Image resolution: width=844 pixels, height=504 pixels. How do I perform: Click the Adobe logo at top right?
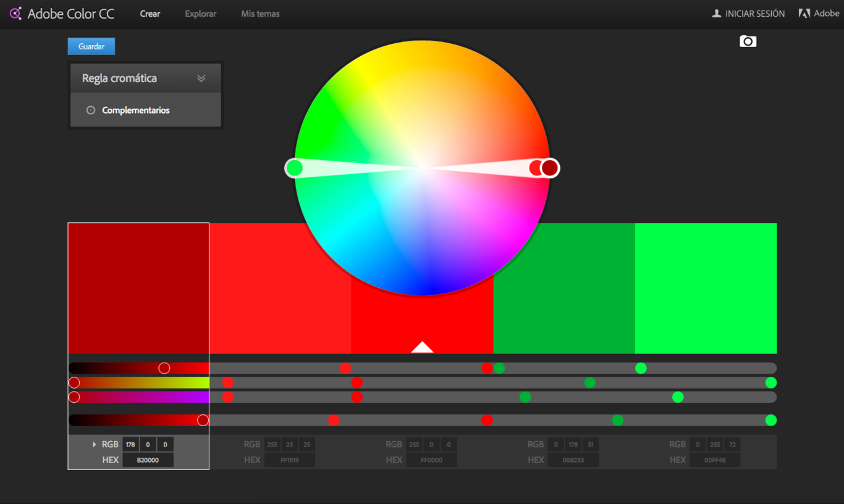click(x=804, y=12)
